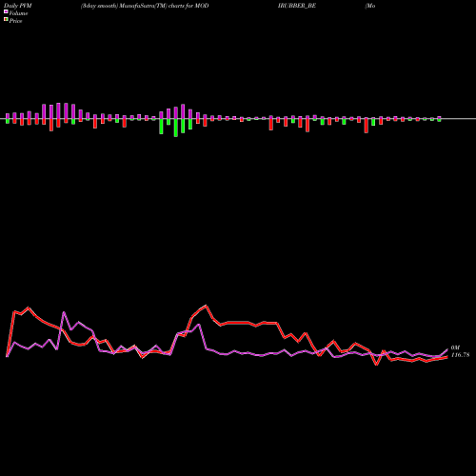The height and width of the screenshot is (476, 476).
Task: Select the Volume legend label
Action: click(x=18, y=13)
